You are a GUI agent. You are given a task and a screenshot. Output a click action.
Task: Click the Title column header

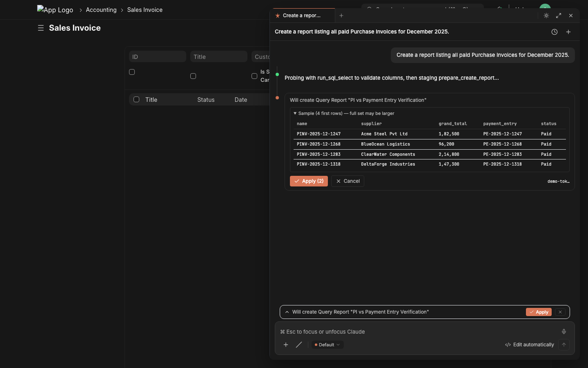(x=151, y=100)
